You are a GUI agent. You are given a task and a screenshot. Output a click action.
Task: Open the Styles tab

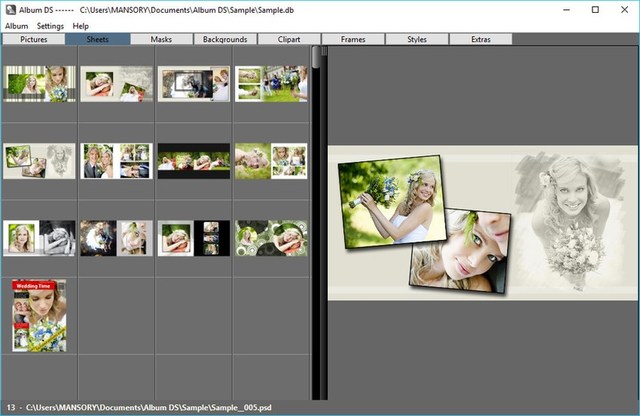click(x=417, y=39)
